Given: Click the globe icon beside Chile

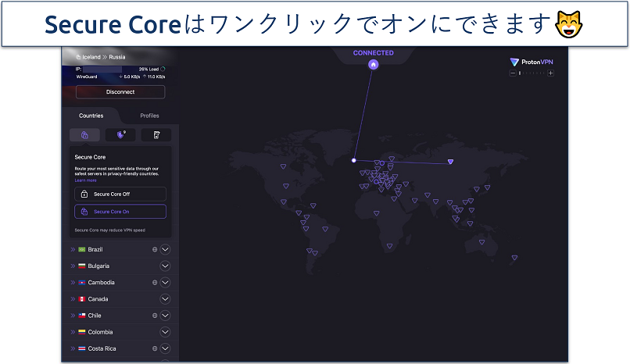Looking at the screenshot, I should 155,316.
